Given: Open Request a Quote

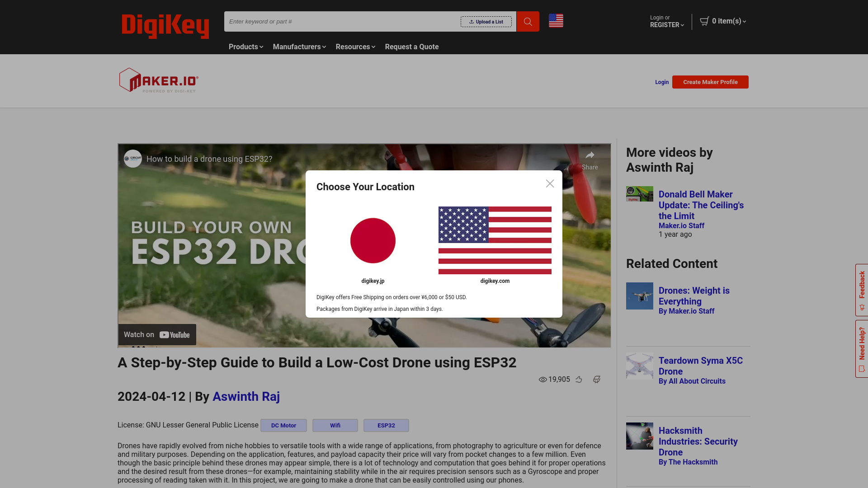Looking at the screenshot, I should pos(412,47).
